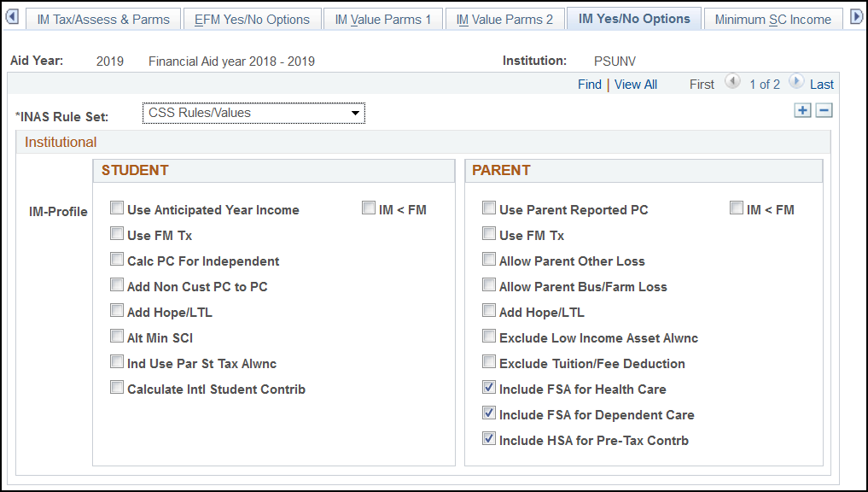Tick Calculate Intl Student Contrib checkbox

117,388
